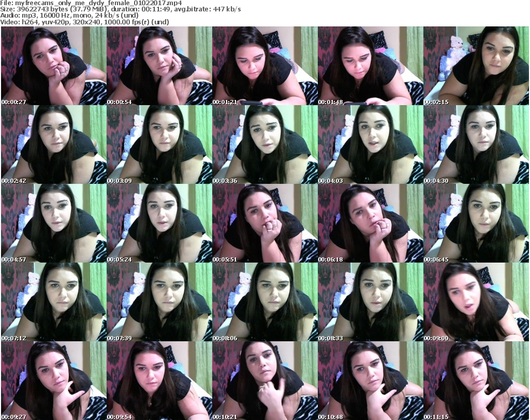The height and width of the screenshot is (420, 530).
Task: Select the thumbnail stamped 00:01:48
Action: point(370,66)
